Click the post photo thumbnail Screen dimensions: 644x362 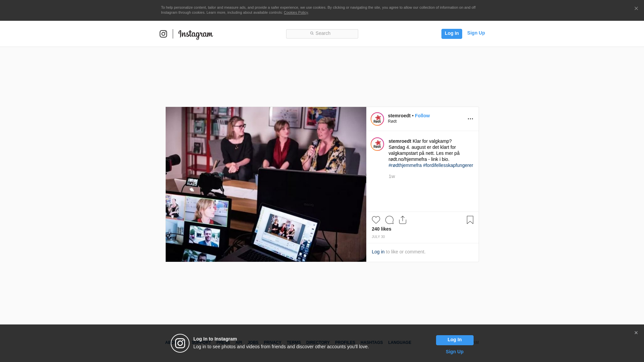click(266, 184)
